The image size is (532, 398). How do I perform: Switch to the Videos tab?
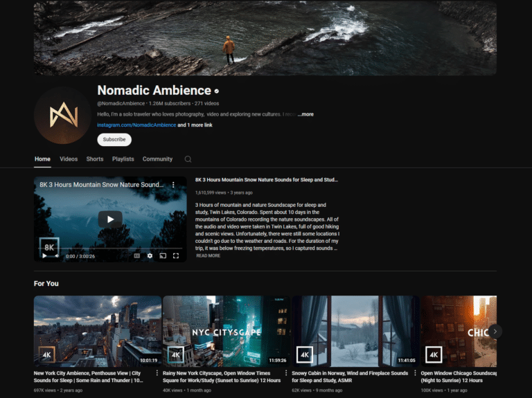tap(69, 159)
